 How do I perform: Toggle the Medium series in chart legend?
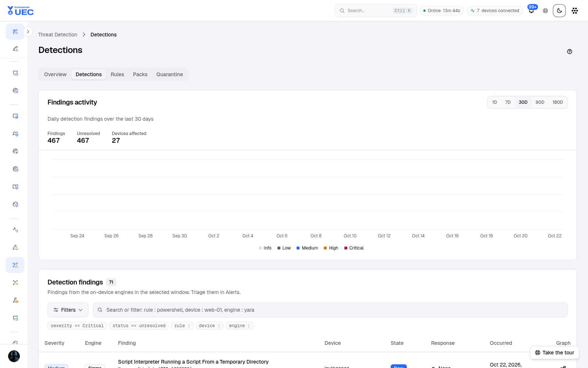coord(307,248)
